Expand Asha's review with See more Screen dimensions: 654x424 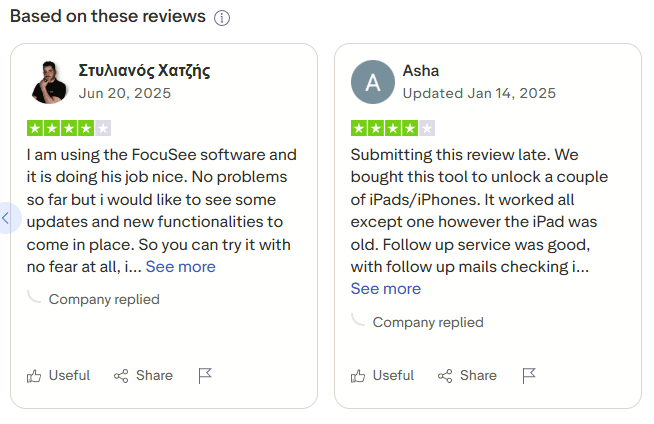click(x=385, y=289)
